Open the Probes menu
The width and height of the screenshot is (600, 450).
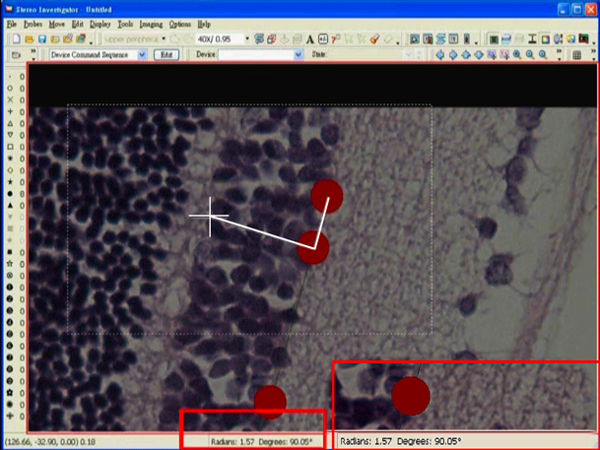33,23
